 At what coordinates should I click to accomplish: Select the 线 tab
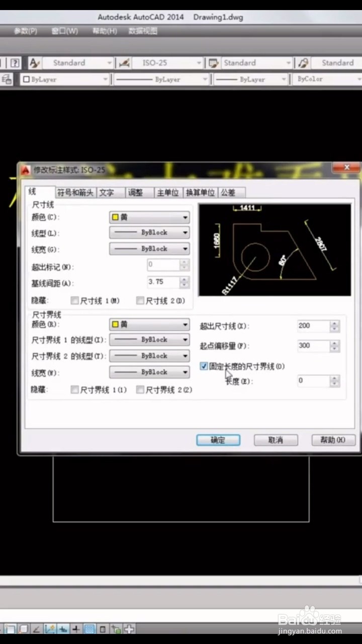point(39,191)
